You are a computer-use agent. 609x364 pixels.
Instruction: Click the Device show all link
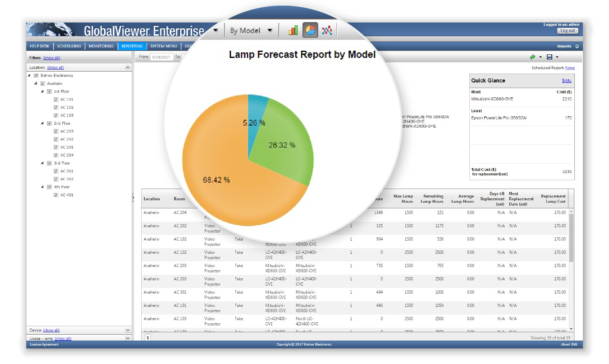(x=51, y=330)
